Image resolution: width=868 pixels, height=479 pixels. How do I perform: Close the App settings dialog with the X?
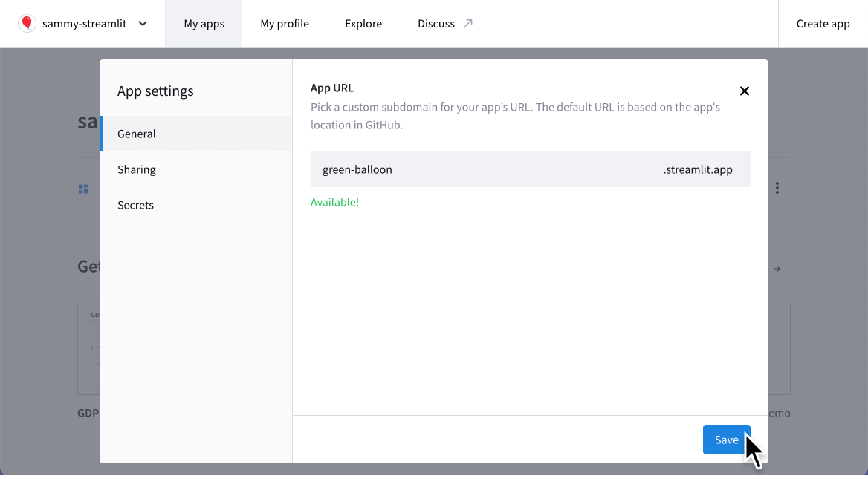pos(744,91)
